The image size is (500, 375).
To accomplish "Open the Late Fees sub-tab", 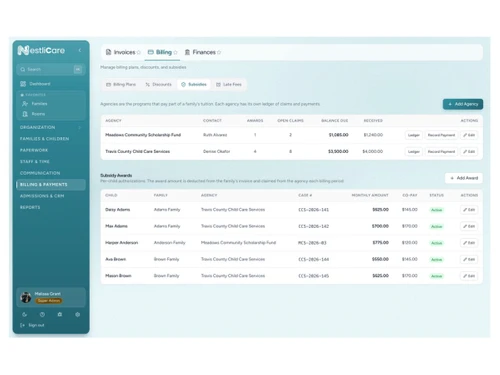I will 229,85.
